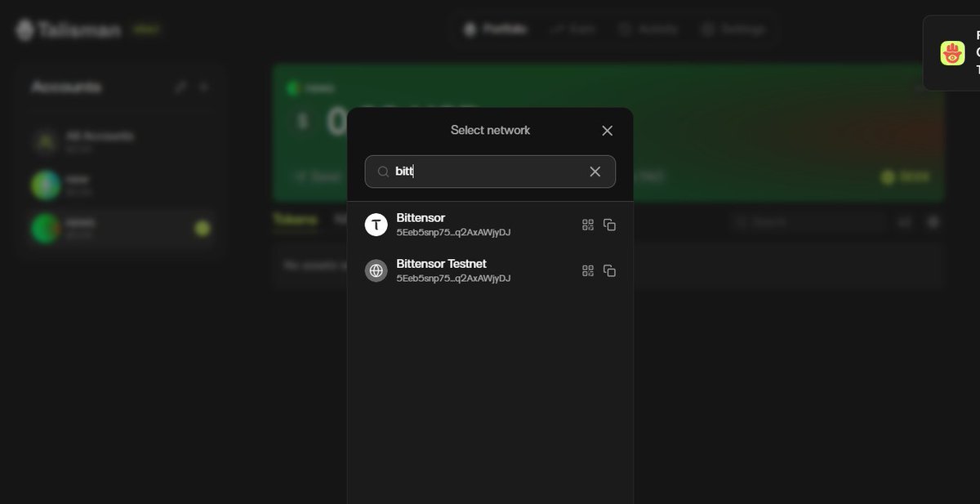Copy the Bittensor address

609,225
